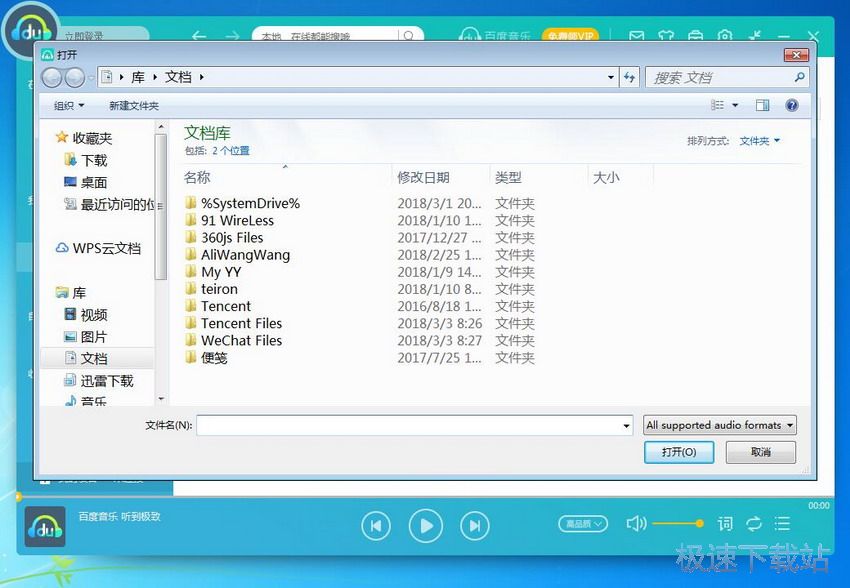The width and height of the screenshot is (850, 588).
Task: Select the 图片 library
Action: tap(86, 337)
